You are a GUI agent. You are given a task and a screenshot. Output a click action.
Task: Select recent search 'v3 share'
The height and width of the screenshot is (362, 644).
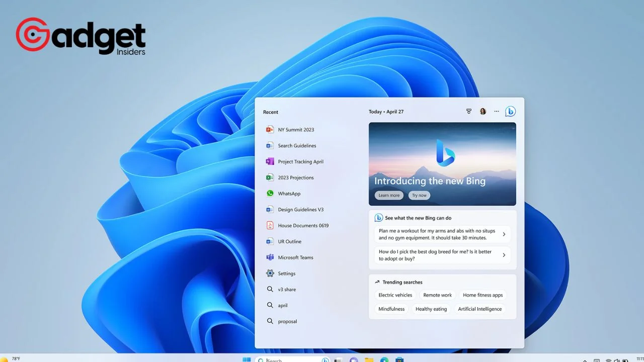coord(281,290)
